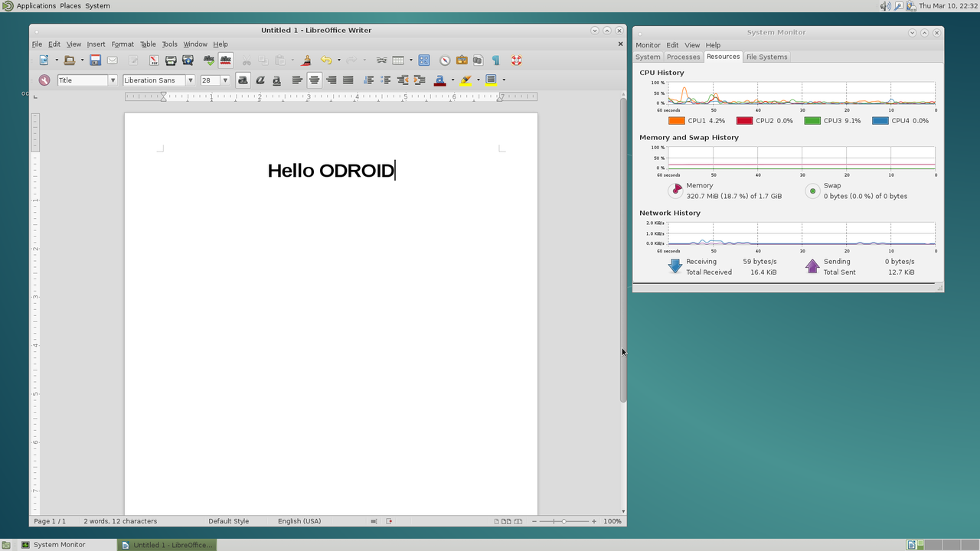Click the English (USA) language status field
Screen dimensions: 980x551
299,521
